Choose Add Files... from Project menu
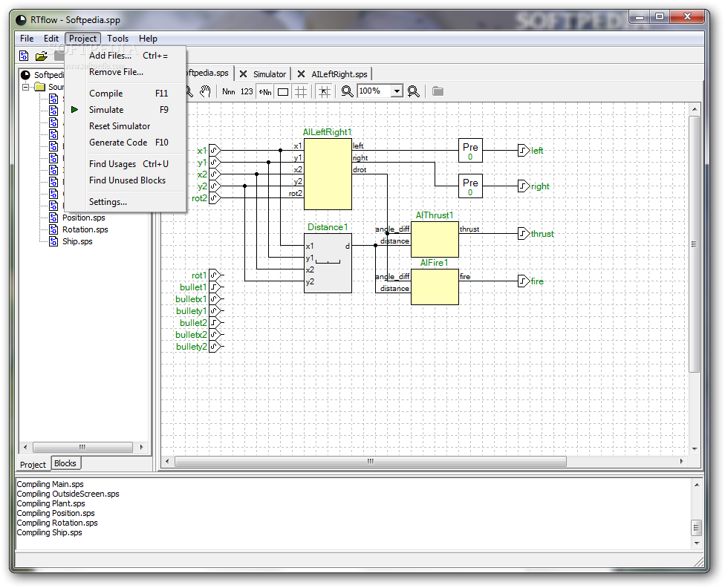Image resolution: width=725 pixels, height=588 pixels. click(126, 56)
